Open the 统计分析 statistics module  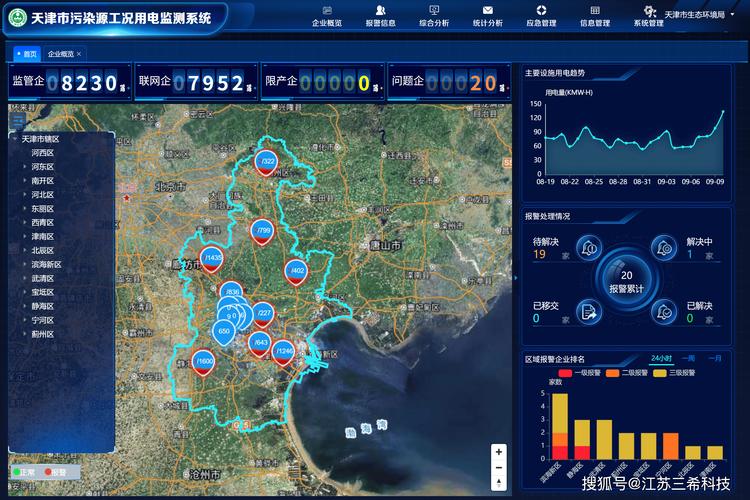coord(487,16)
